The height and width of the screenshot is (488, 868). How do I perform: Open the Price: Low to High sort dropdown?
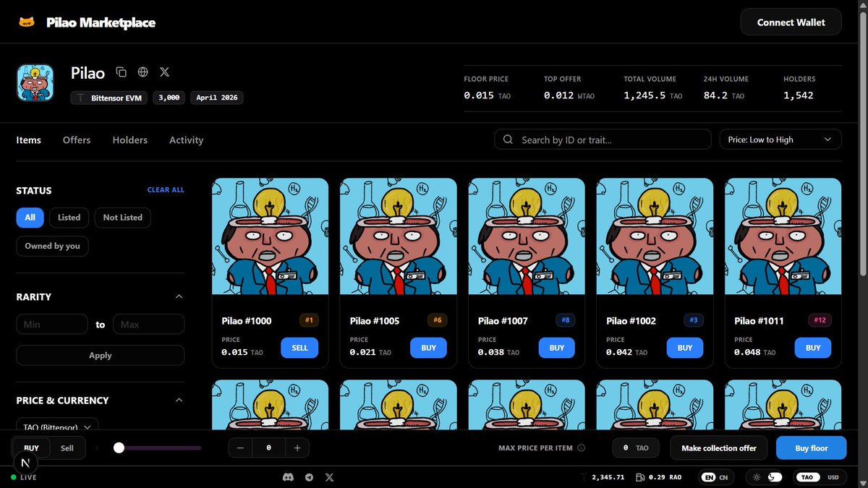pyautogui.click(x=780, y=140)
